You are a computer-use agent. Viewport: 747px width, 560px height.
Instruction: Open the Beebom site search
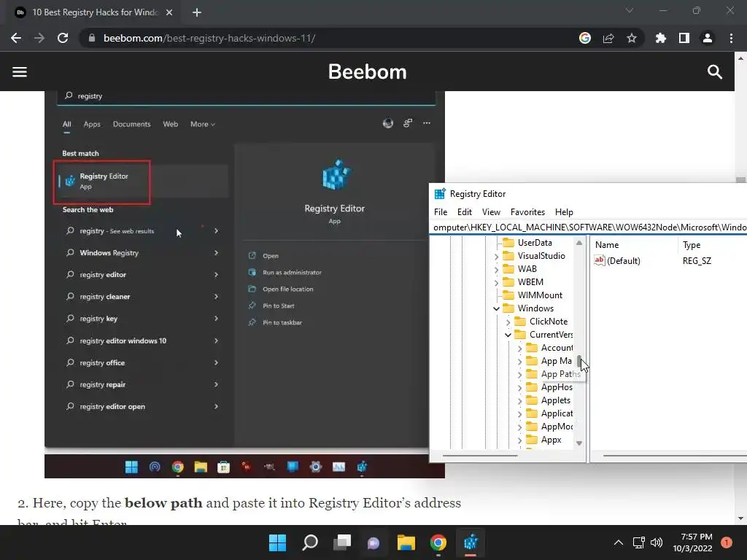click(x=715, y=72)
